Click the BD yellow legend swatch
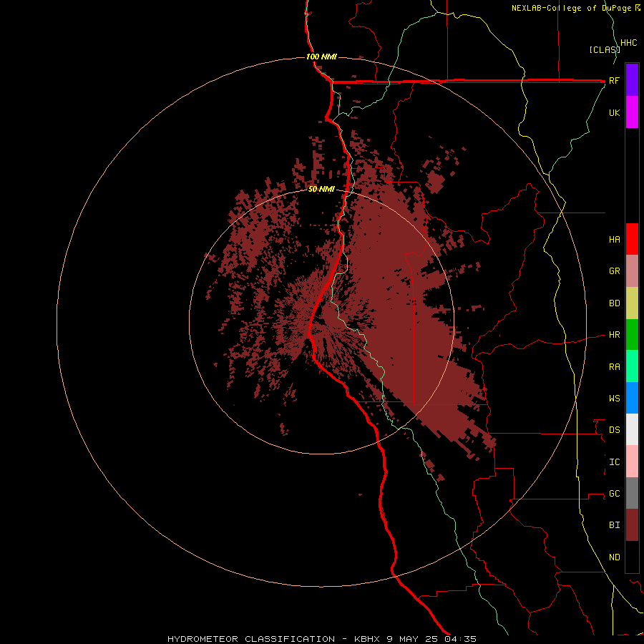Image resolution: width=644 pixels, height=644 pixels. pyautogui.click(x=632, y=303)
